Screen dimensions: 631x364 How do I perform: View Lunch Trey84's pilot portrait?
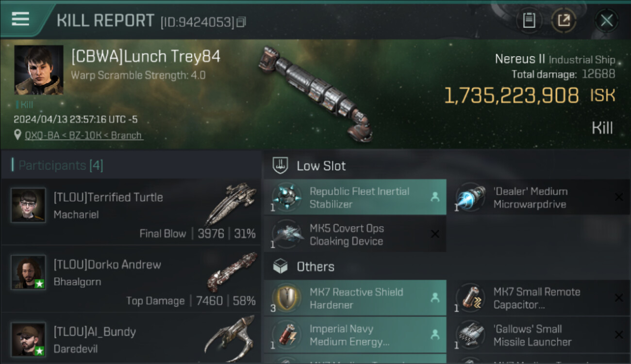pyautogui.click(x=39, y=69)
